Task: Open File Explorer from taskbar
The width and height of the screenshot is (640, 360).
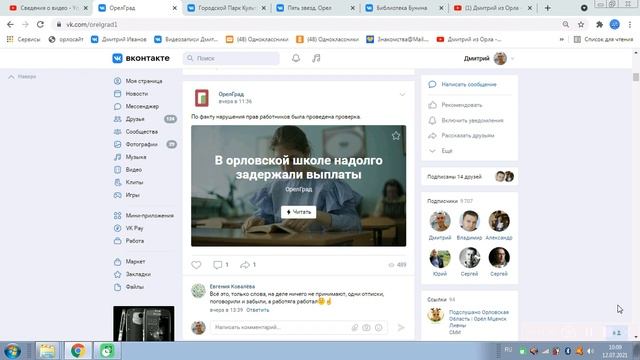Action: pos(47,351)
